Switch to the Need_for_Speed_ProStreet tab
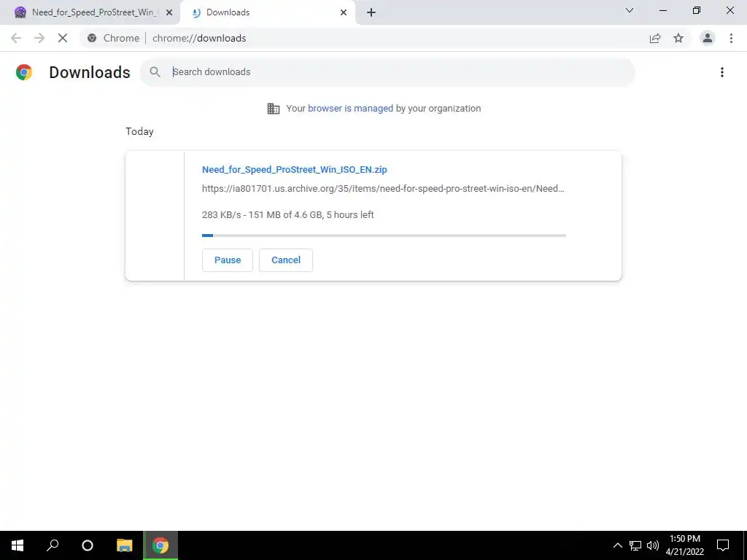 pyautogui.click(x=90, y=12)
